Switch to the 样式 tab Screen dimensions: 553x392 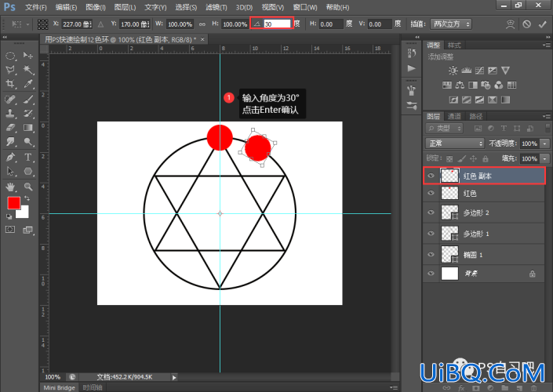point(454,45)
